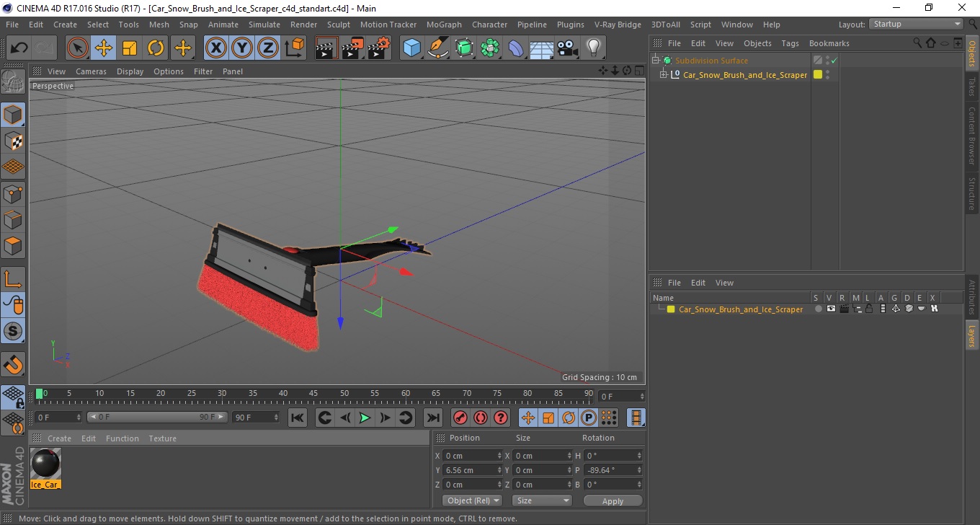Image resolution: width=980 pixels, height=525 pixels.
Task: Select the Scale tool
Action: click(x=130, y=48)
